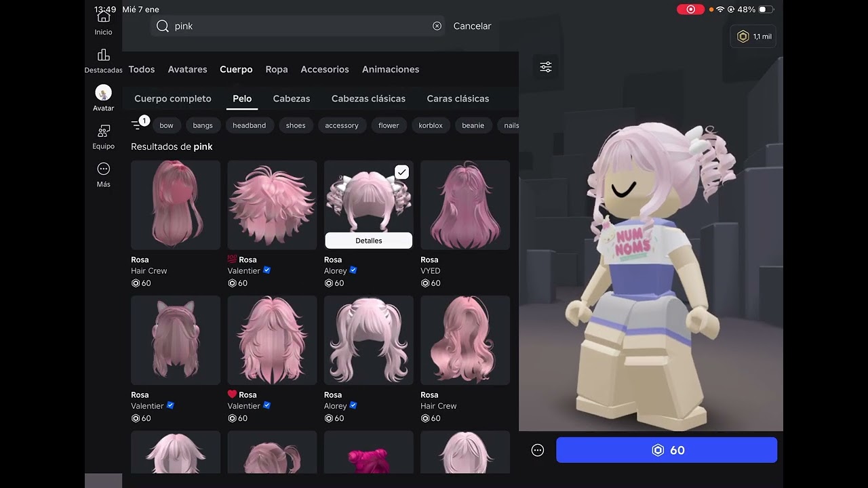Click the time 13:49 in status bar
Screen dimensions: 868x488
pyautogui.click(x=105, y=9)
